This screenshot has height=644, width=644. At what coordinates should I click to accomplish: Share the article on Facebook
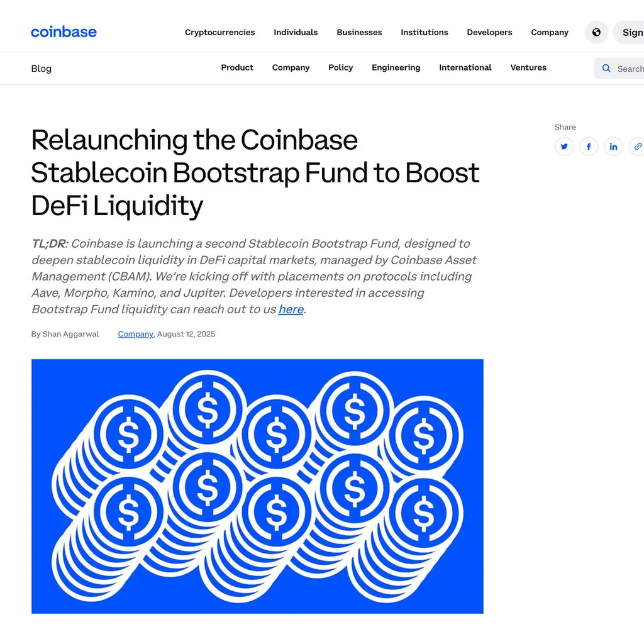coord(589,147)
